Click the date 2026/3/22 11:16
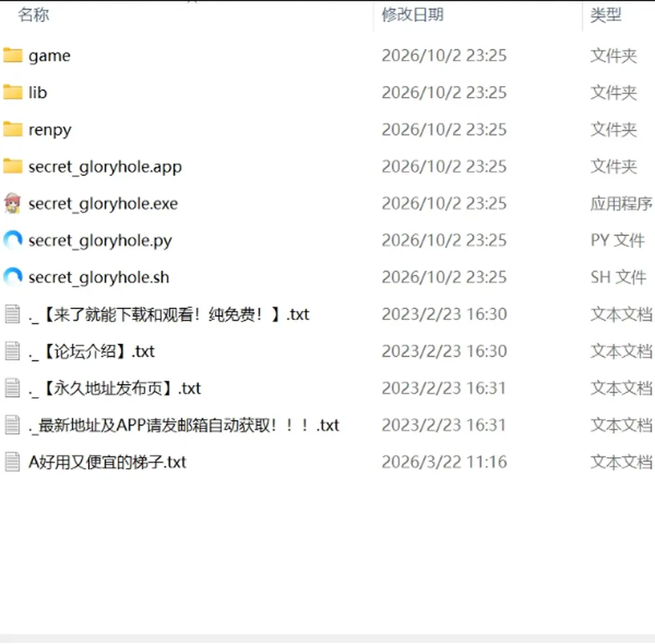 tap(444, 462)
